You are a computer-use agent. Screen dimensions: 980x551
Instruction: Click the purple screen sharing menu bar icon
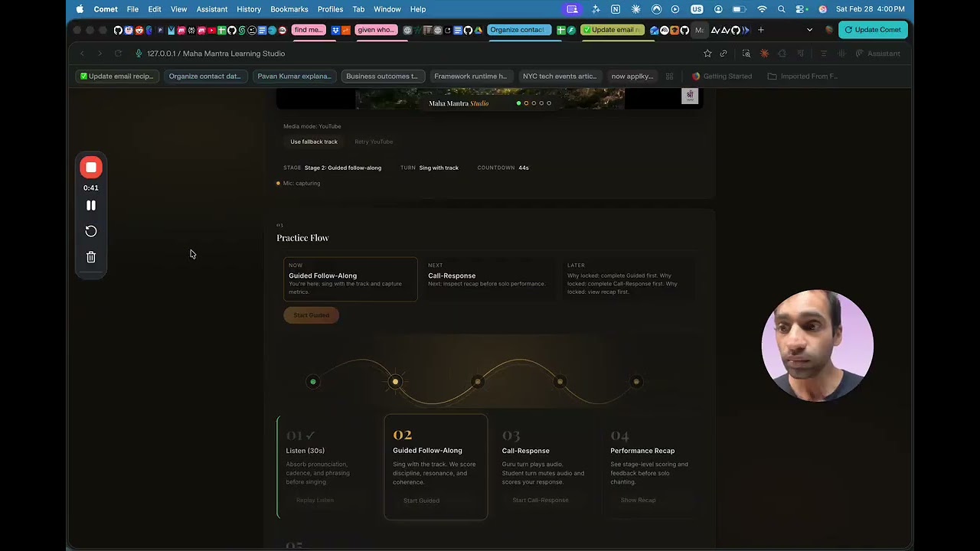572,9
